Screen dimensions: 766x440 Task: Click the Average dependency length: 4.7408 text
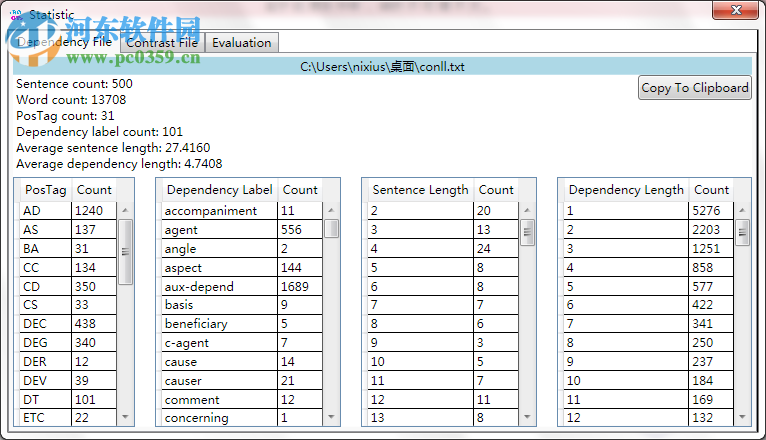119,164
